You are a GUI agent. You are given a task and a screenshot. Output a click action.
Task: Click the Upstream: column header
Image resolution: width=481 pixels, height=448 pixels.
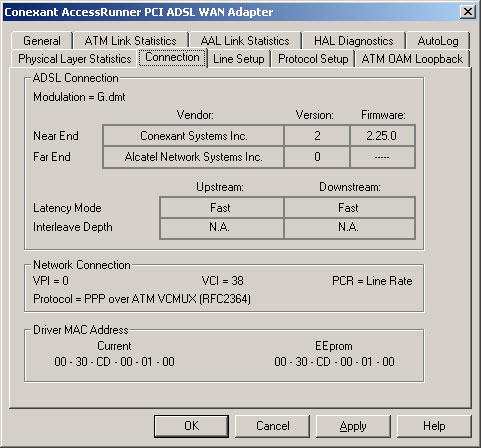(x=220, y=187)
